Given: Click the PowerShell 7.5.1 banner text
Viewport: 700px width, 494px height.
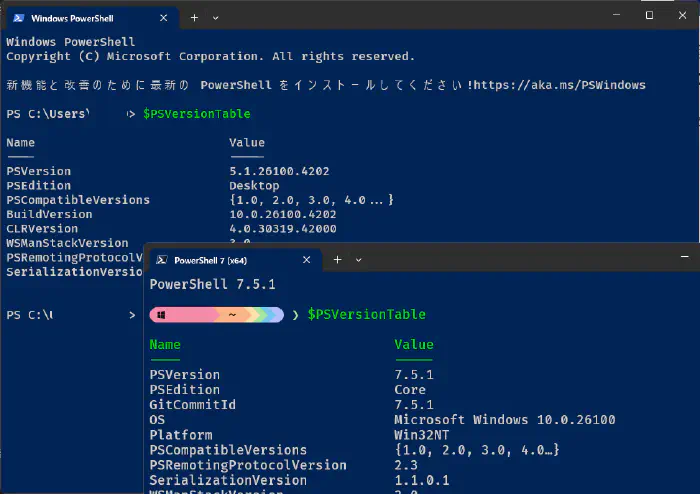Looking at the screenshot, I should click(212, 284).
